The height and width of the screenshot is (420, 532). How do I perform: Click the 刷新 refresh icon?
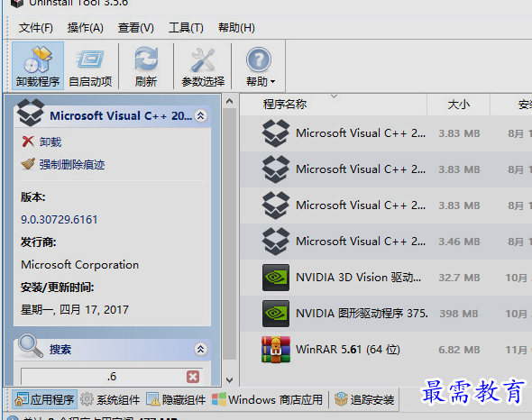pyautogui.click(x=146, y=59)
